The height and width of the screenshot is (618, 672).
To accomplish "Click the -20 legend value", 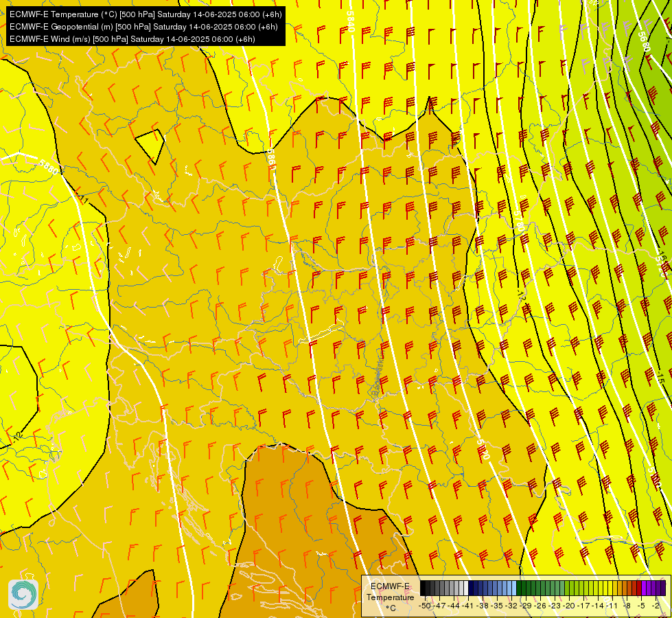I will click(x=569, y=606).
